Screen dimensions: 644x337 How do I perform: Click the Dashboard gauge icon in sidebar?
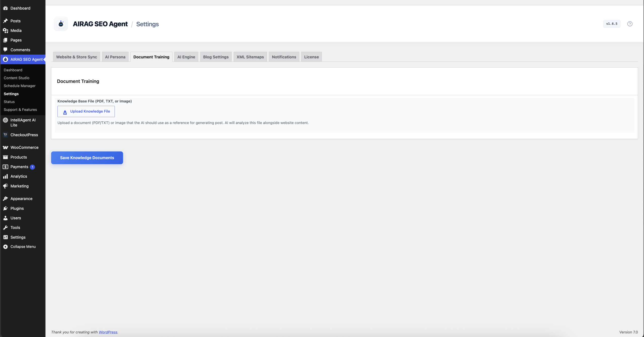click(x=5, y=8)
